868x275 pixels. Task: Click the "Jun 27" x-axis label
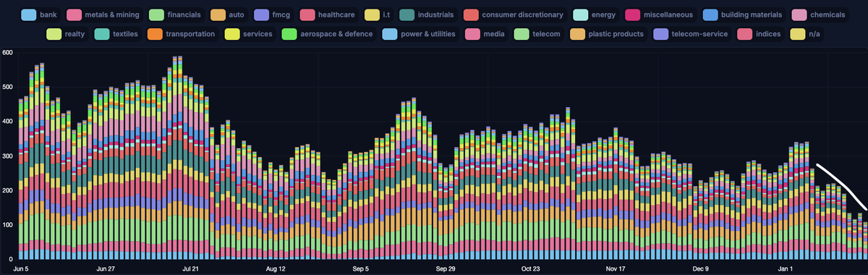[106, 268]
